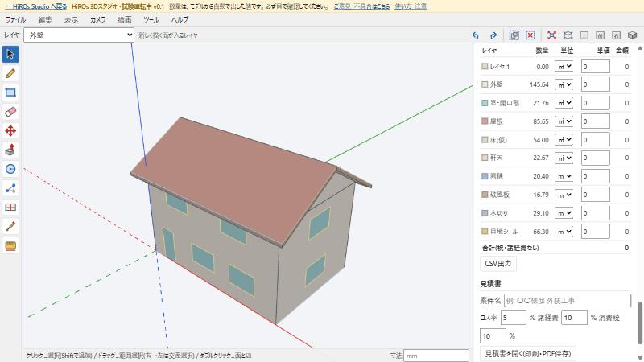The width and height of the screenshot is (644, 362).
Task: Pick the red move arrows tool
Action: pyautogui.click(x=10, y=131)
